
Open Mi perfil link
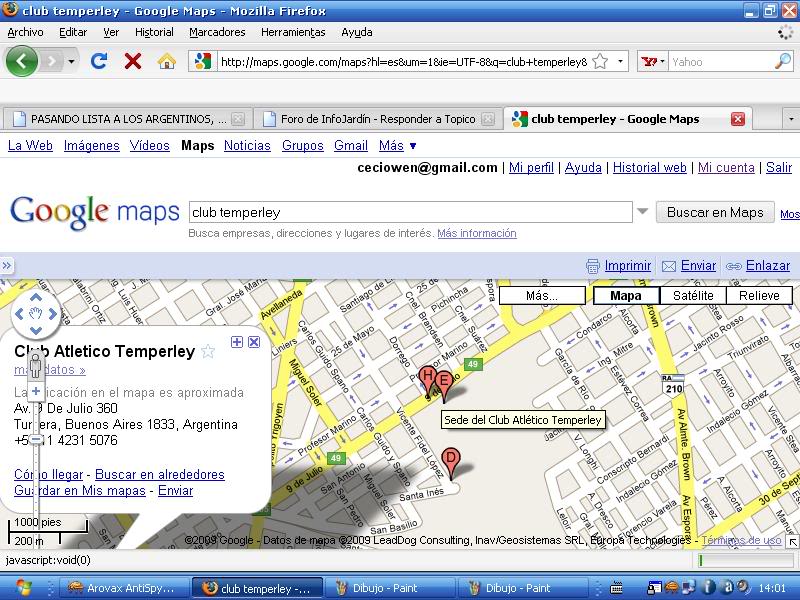pyautogui.click(x=531, y=167)
